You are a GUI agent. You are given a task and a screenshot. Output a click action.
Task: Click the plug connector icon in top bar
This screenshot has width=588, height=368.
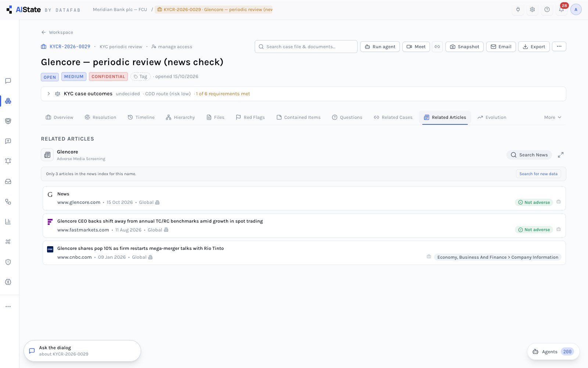[518, 10]
